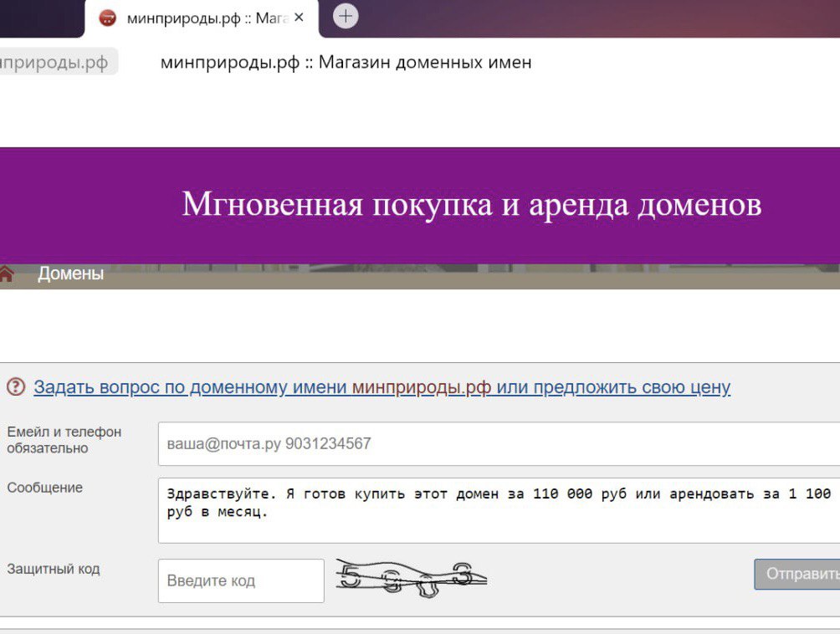Viewport: 840px width, 634px height.
Task: Click the home icon in the breadcrumb bar
Action: (x=7, y=274)
